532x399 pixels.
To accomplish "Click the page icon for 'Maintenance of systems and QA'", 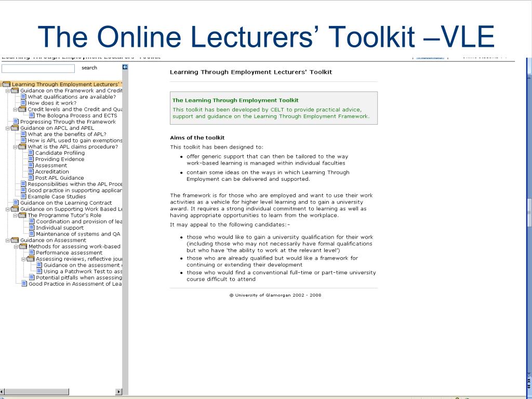I will [32, 234].
